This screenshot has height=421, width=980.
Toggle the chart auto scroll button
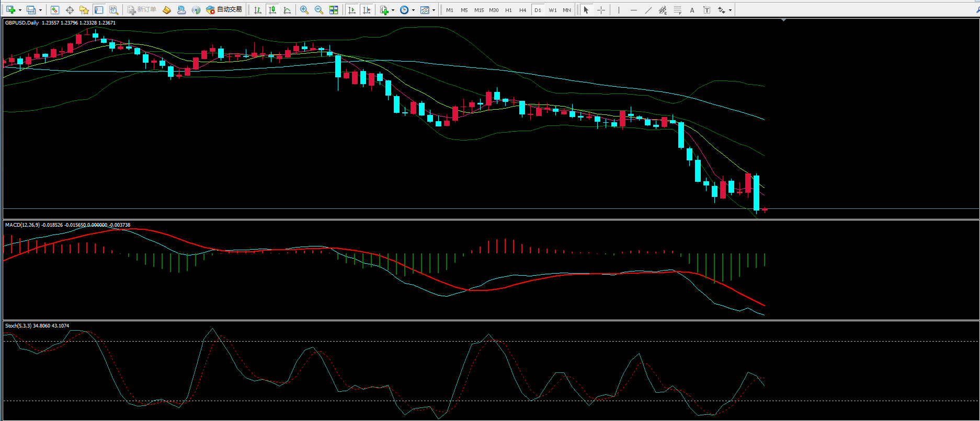tap(352, 10)
